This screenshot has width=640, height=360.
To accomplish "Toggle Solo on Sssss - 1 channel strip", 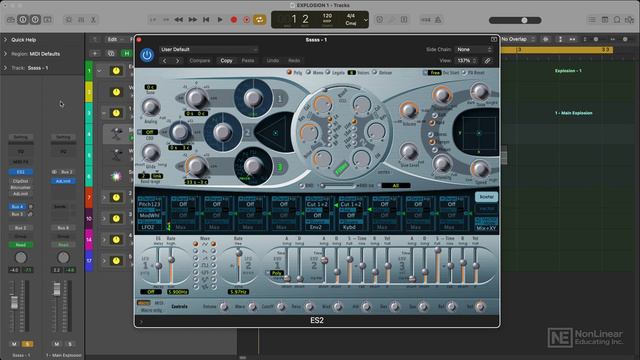I will (27, 344).
